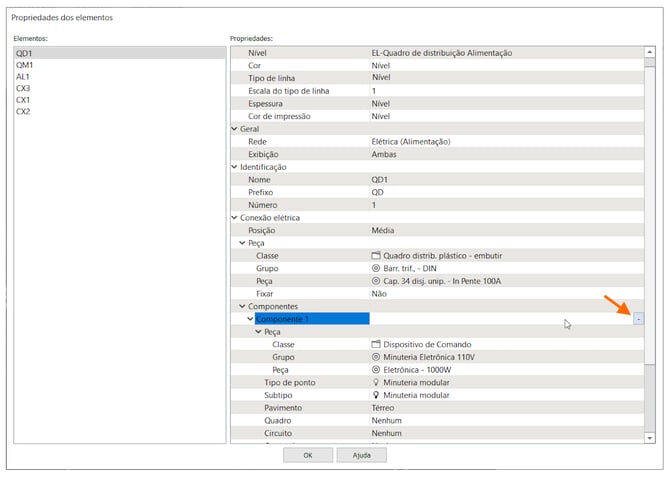The width and height of the screenshot is (670, 478).
Task: Open the Ajuda help button
Action: click(x=361, y=455)
